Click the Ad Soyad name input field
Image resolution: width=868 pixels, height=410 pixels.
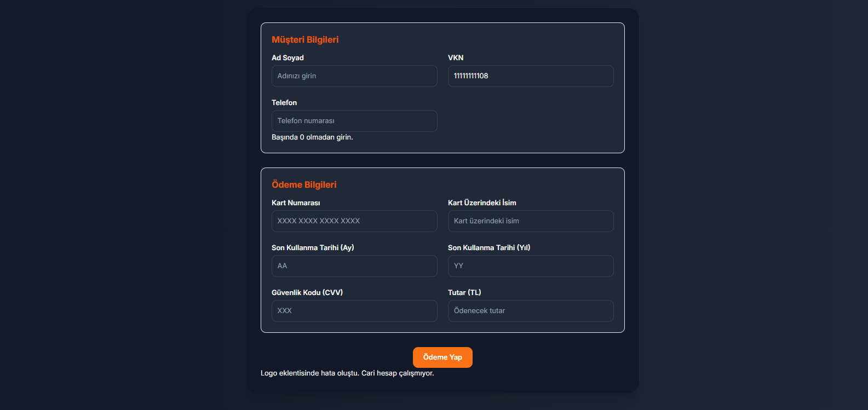(x=354, y=76)
